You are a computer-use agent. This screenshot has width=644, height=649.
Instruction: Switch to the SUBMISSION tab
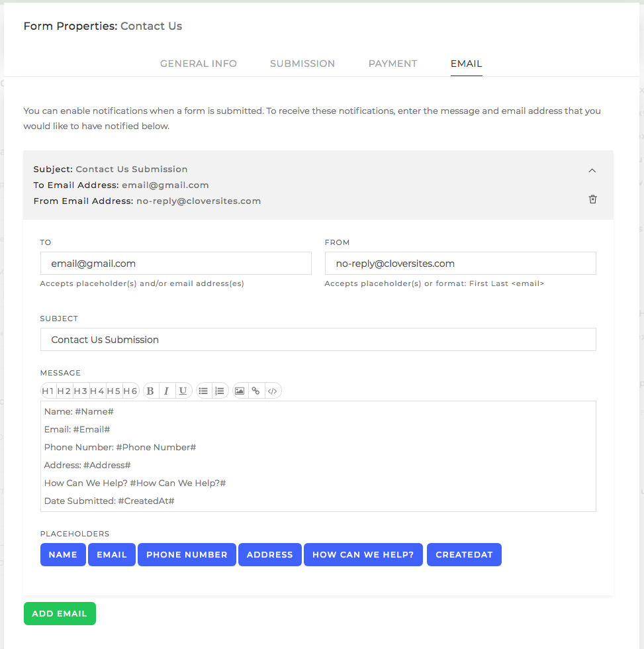[x=302, y=64]
